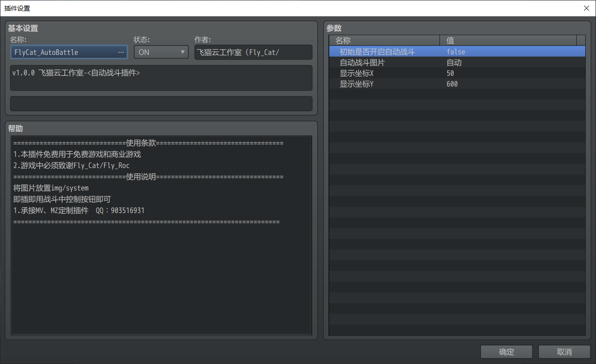The height and width of the screenshot is (364, 596).
Task: Click the 取消 button
Action: point(564,352)
